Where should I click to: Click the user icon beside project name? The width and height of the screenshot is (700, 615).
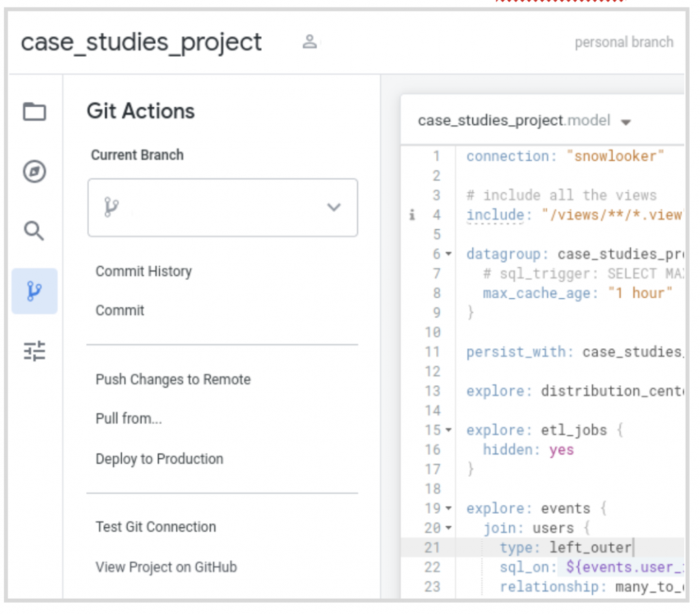pyautogui.click(x=310, y=42)
